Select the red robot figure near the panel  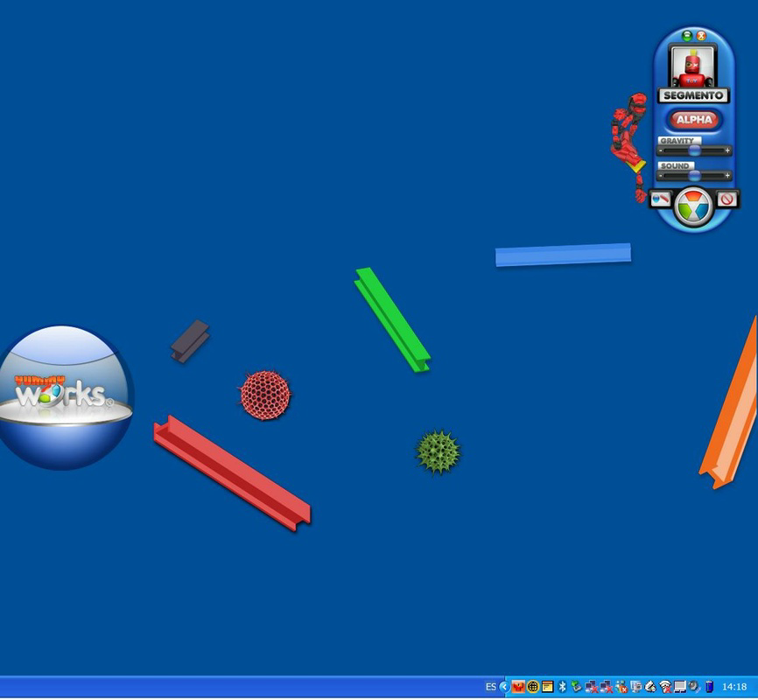pos(630,136)
